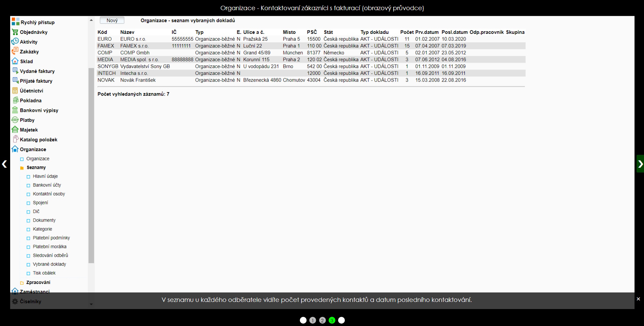Collapse the Seznamy folder
This screenshot has height=326, width=644.
[22, 168]
